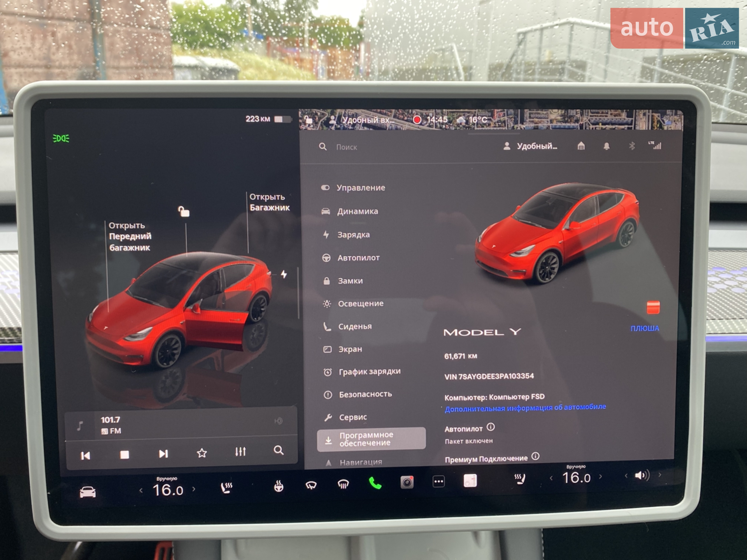Tap passenger temperature 16.0 value
Image resolution: width=747 pixels, height=560 pixels.
click(576, 477)
